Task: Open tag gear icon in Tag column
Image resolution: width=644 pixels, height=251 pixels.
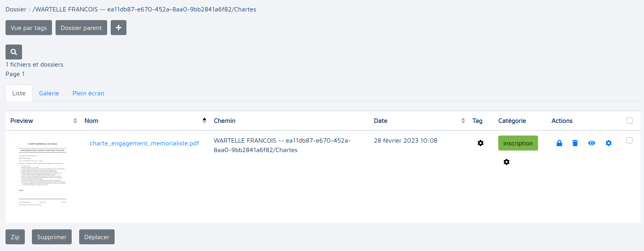Action: [x=481, y=143]
